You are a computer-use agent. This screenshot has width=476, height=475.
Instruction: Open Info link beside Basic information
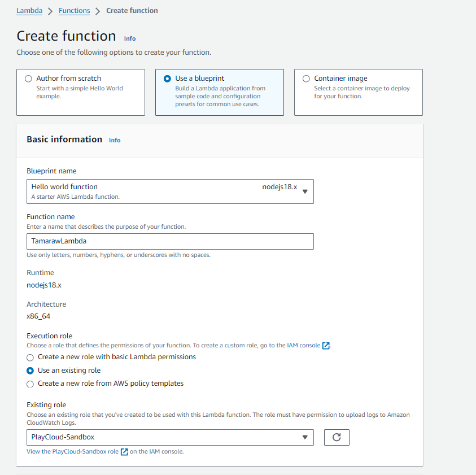115,140
